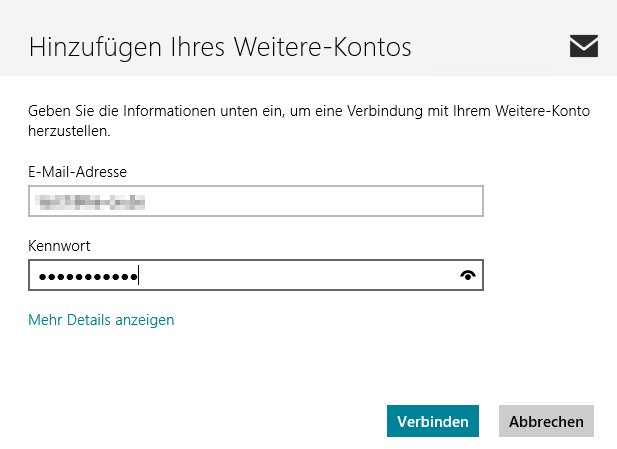Focus the E-Mail-Adresse input field
This screenshot has height=449, width=617.
pyautogui.click(x=256, y=201)
